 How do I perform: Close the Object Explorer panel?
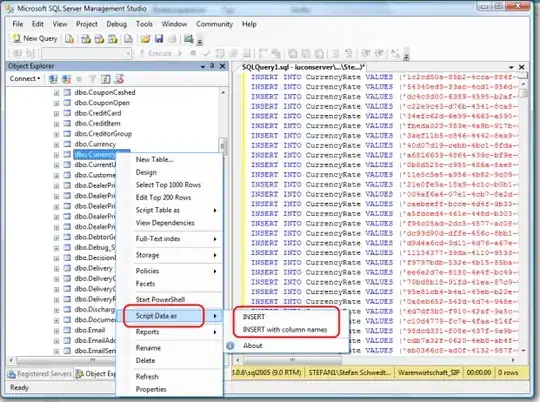(x=222, y=66)
